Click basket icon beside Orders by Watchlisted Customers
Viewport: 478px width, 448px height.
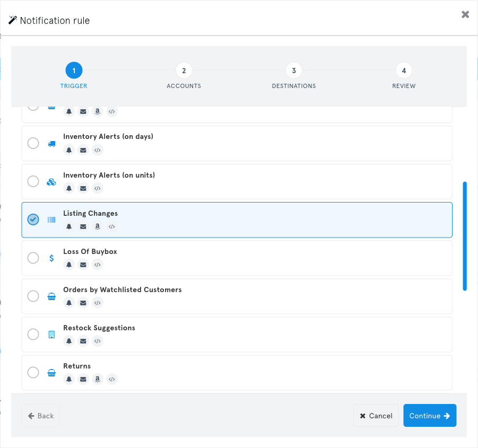click(x=51, y=296)
